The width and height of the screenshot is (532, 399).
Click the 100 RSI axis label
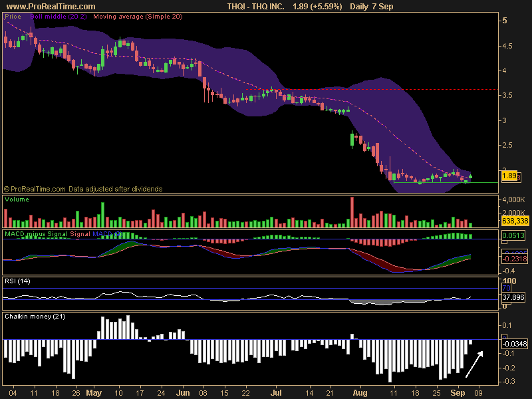coord(509,281)
